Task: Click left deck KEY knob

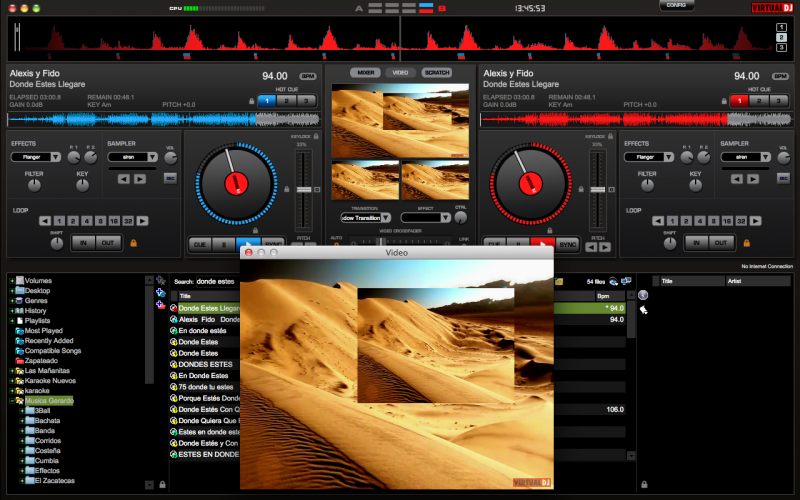Action: [x=82, y=186]
